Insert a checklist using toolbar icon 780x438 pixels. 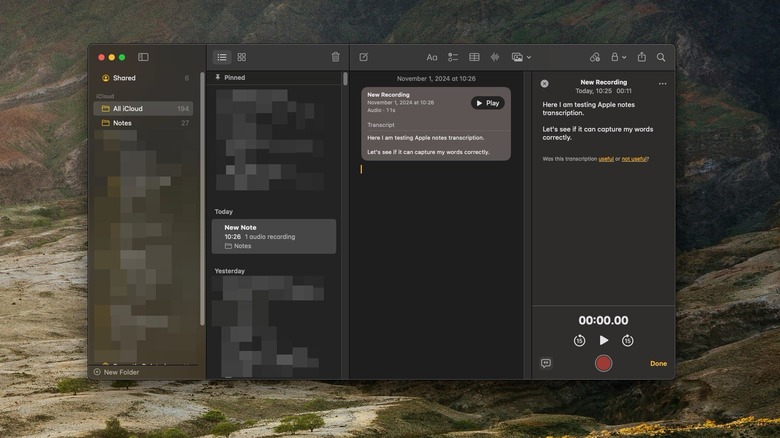[x=453, y=57]
